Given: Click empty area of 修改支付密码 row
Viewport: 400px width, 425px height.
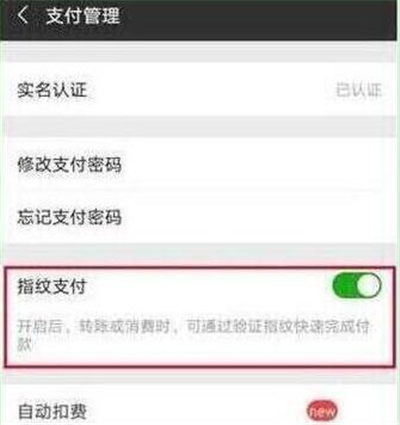Looking at the screenshot, I should point(257,164).
